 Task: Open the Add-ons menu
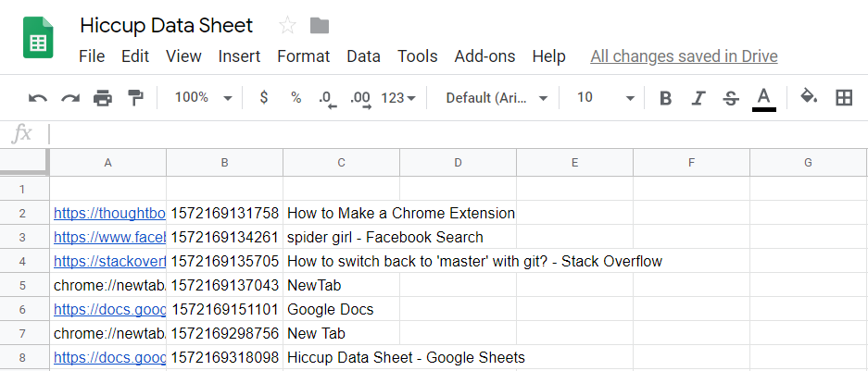tap(484, 56)
